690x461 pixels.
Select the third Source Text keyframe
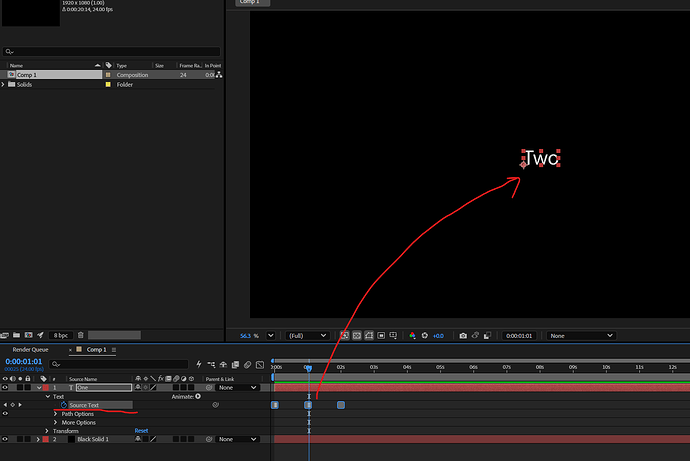(341, 405)
